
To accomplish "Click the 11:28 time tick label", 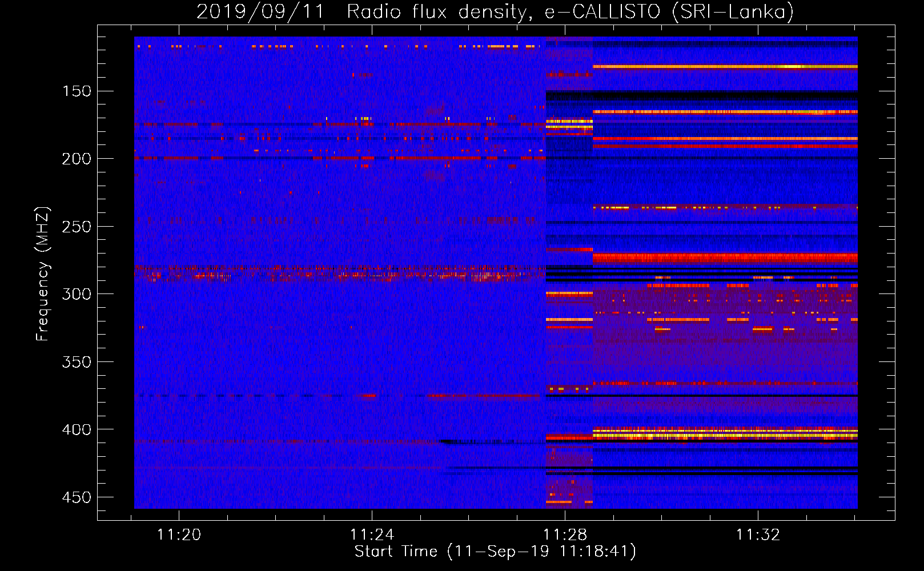I will coord(565,535).
